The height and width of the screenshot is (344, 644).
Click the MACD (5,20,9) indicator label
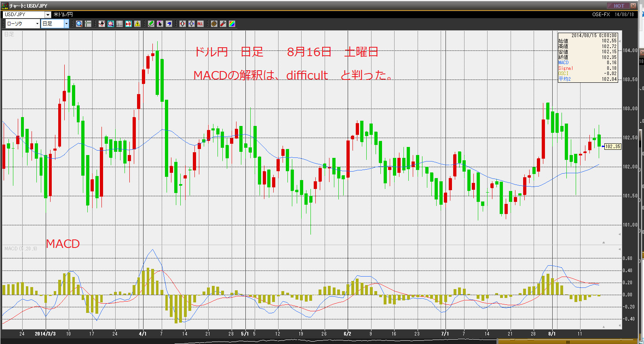pyautogui.click(x=21, y=249)
